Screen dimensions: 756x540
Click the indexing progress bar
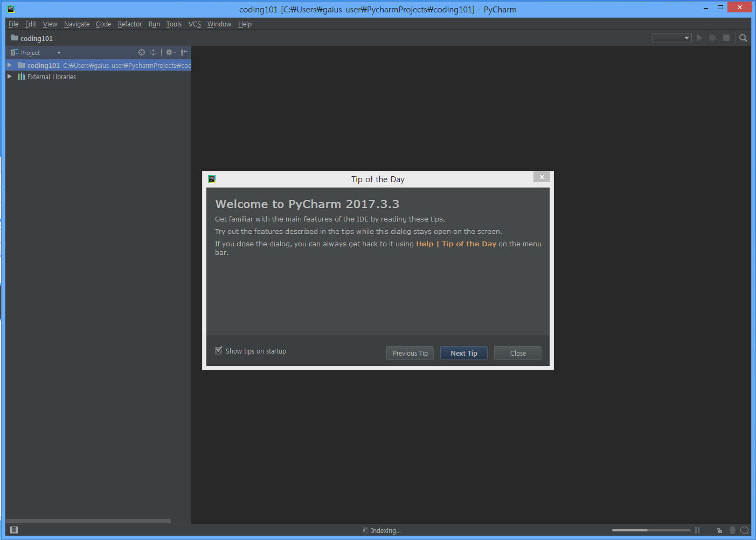pyautogui.click(x=650, y=530)
